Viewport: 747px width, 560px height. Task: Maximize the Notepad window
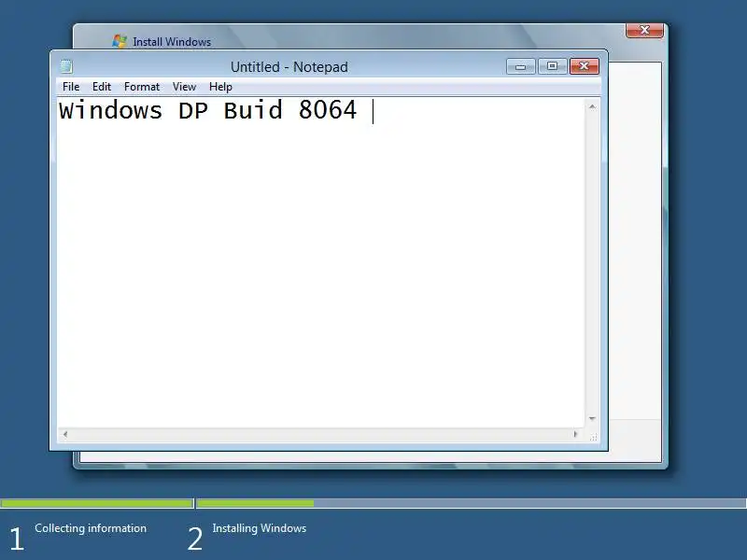point(552,66)
